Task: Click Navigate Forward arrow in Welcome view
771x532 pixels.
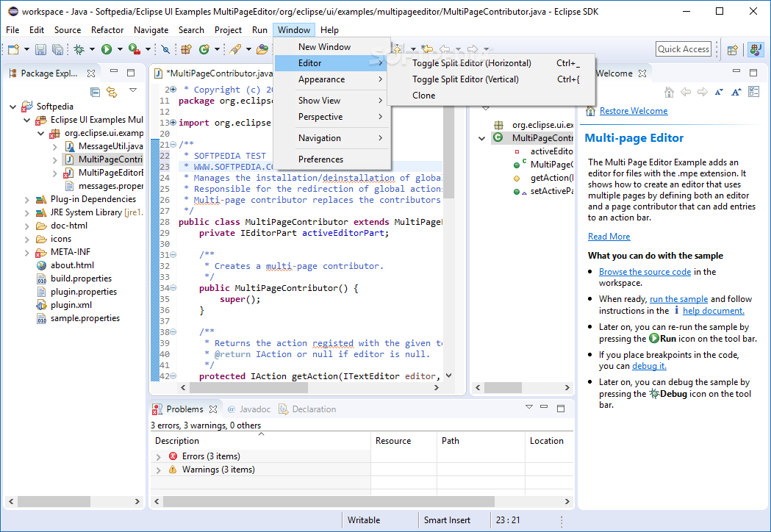Action: point(702,92)
